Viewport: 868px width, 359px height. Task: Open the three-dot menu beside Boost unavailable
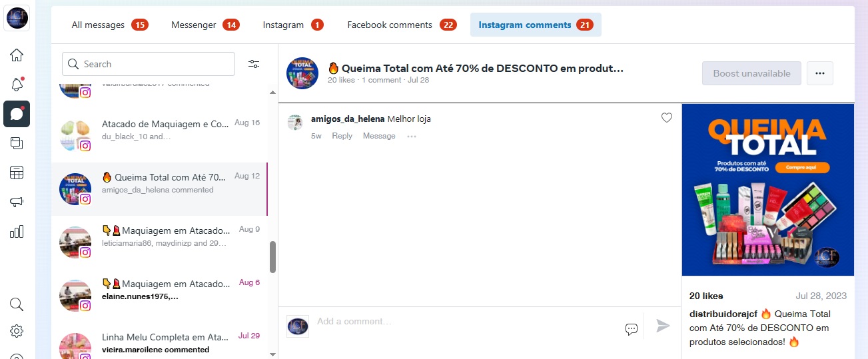[820, 73]
